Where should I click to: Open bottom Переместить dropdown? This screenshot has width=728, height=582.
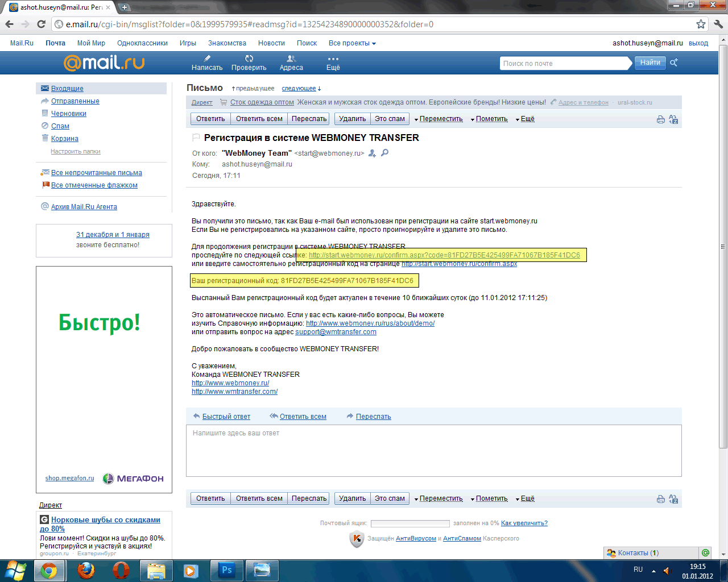pos(439,498)
